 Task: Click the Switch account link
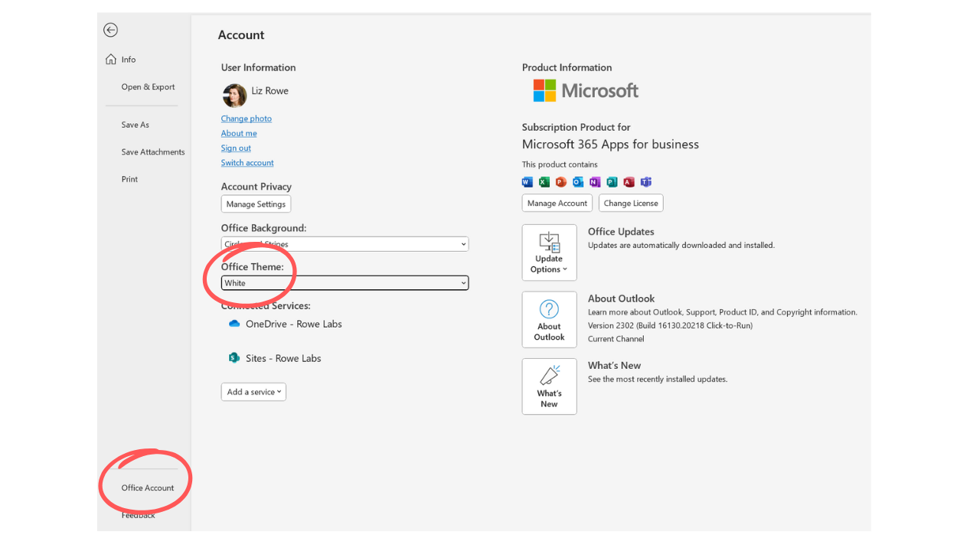[x=247, y=163]
